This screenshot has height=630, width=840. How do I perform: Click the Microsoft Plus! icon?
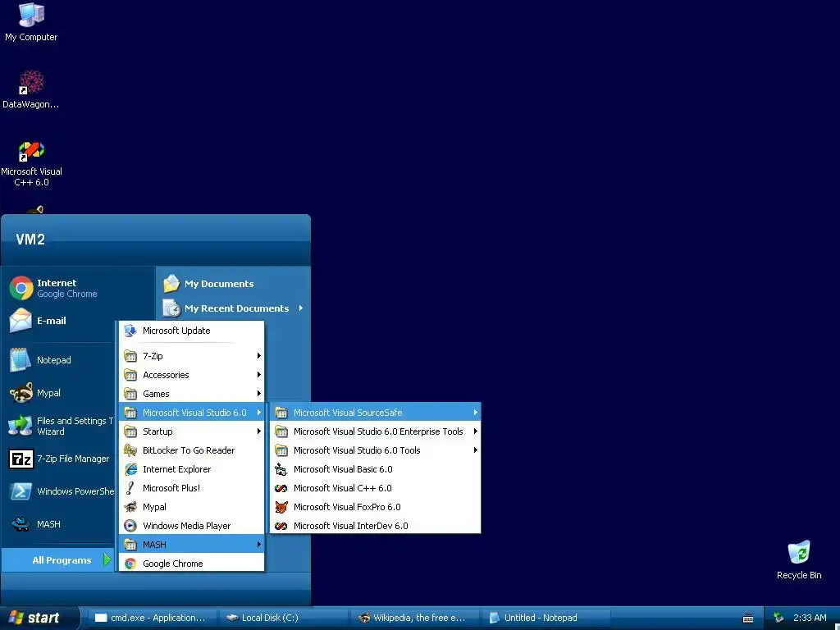point(130,488)
